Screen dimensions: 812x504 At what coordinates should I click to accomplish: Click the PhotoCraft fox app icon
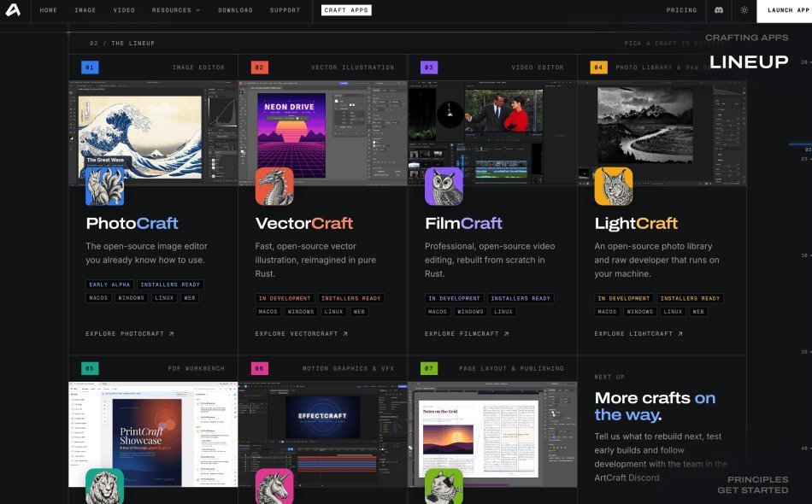coord(104,186)
